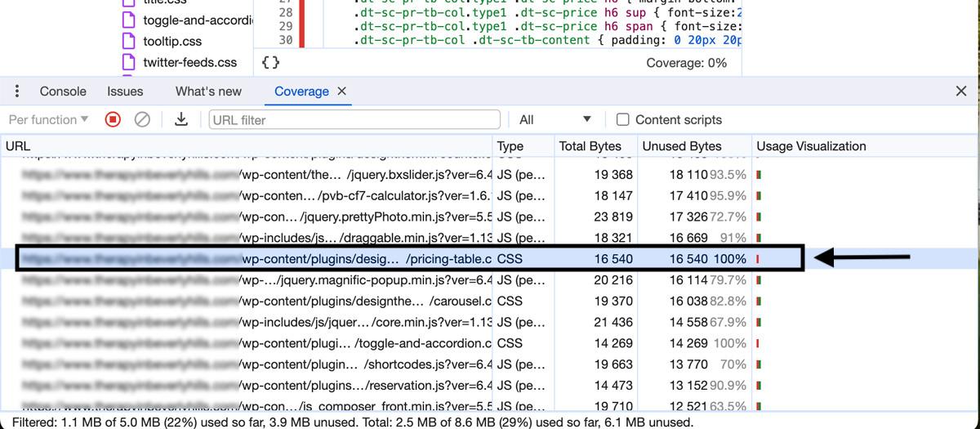Close the Coverage tab

point(342,92)
